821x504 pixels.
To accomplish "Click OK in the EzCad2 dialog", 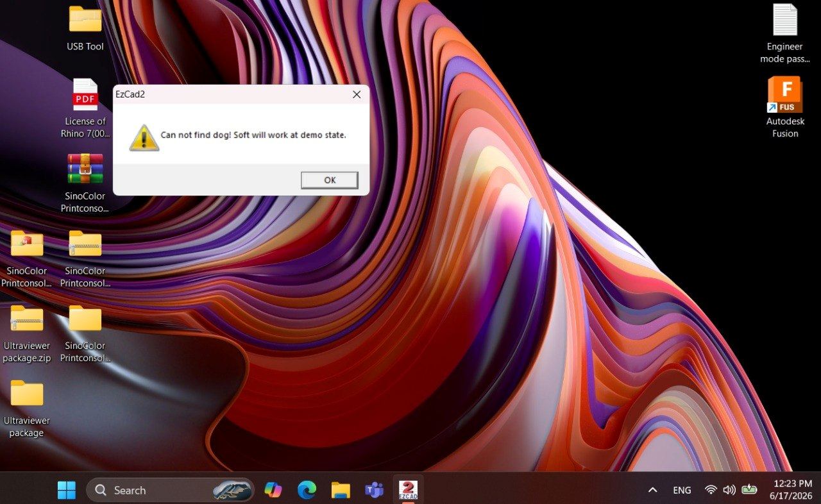I will (x=330, y=180).
